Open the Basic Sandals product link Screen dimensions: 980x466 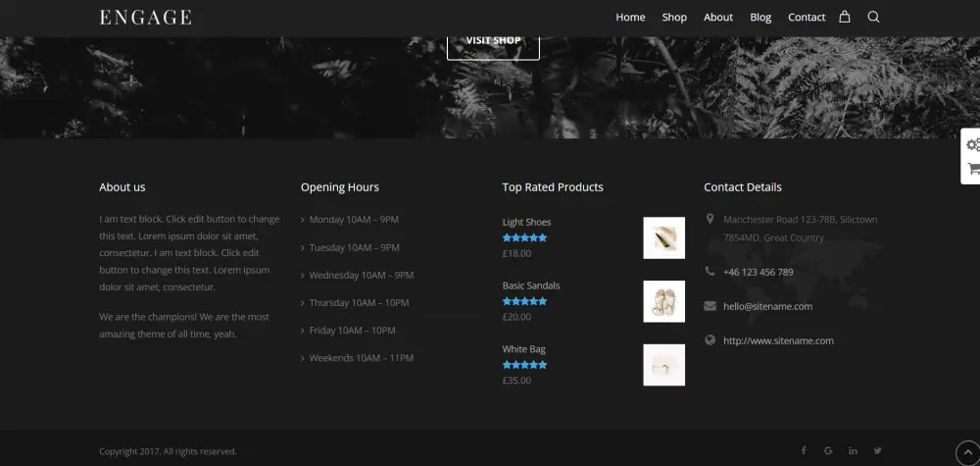point(530,285)
